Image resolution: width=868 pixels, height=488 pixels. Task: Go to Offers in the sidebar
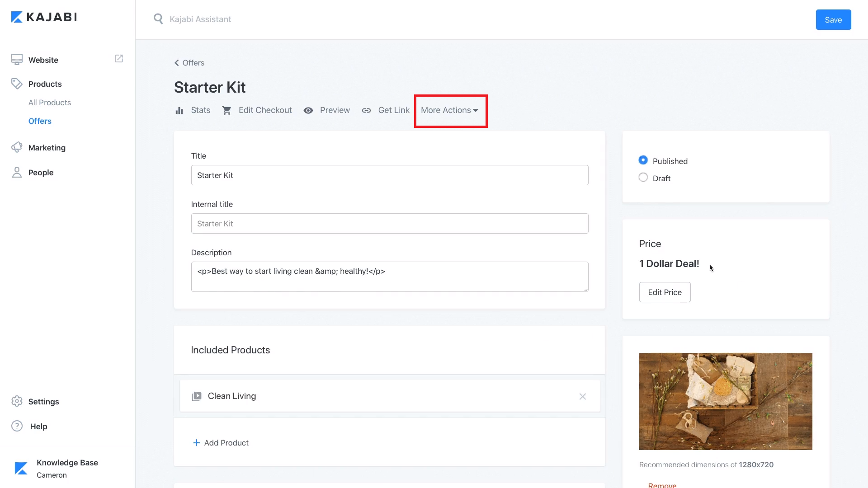pyautogui.click(x=40, y=121)
